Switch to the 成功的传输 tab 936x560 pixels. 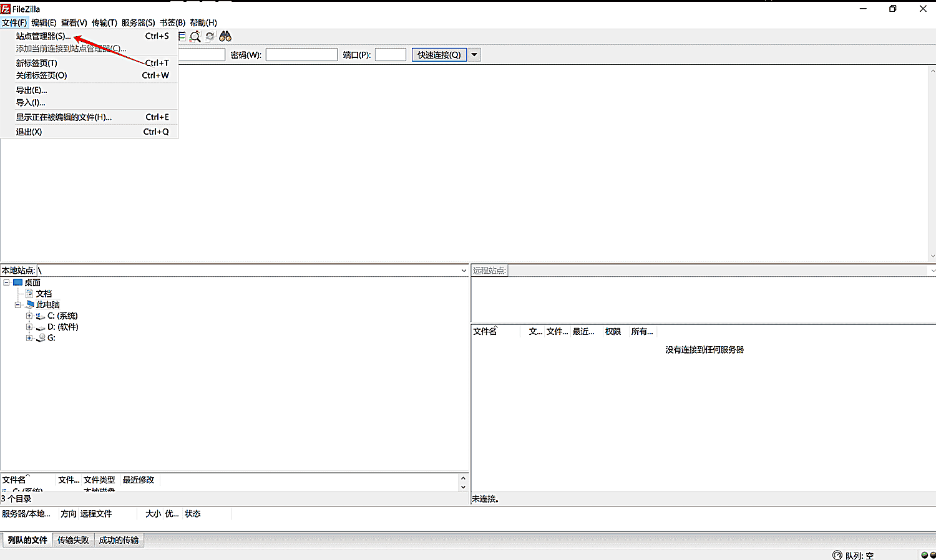click(119, 540)
